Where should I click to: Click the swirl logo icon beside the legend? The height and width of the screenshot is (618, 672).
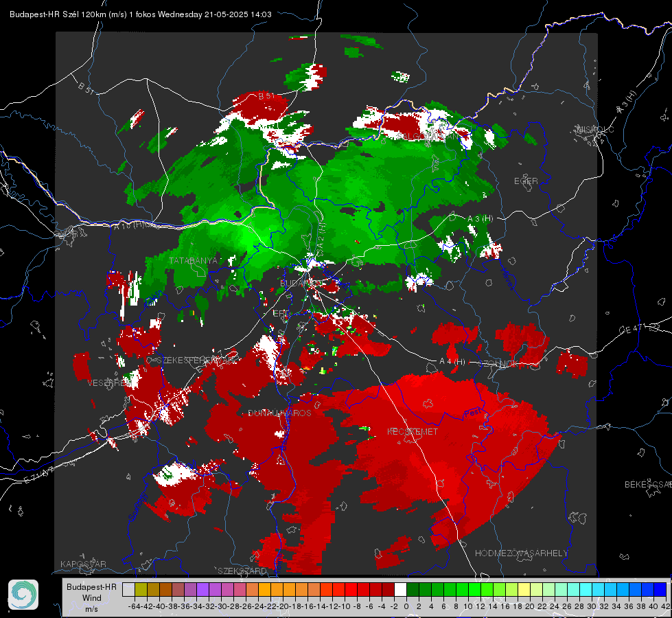tap(23, 595)
